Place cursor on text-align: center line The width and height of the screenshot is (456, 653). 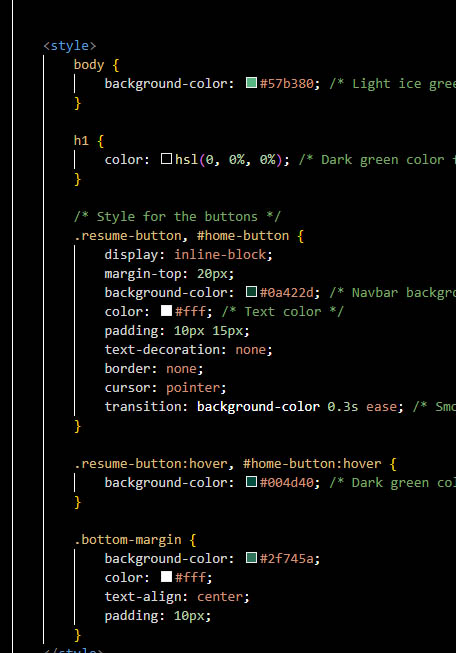(177, 596)
